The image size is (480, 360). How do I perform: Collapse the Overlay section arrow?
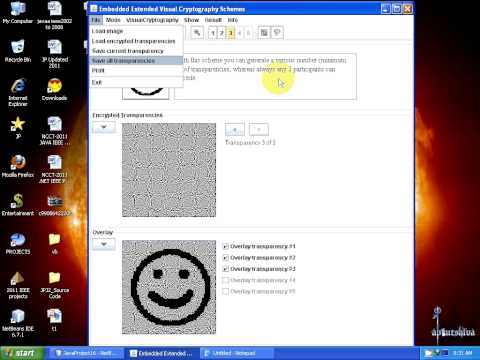click(104, 244)
